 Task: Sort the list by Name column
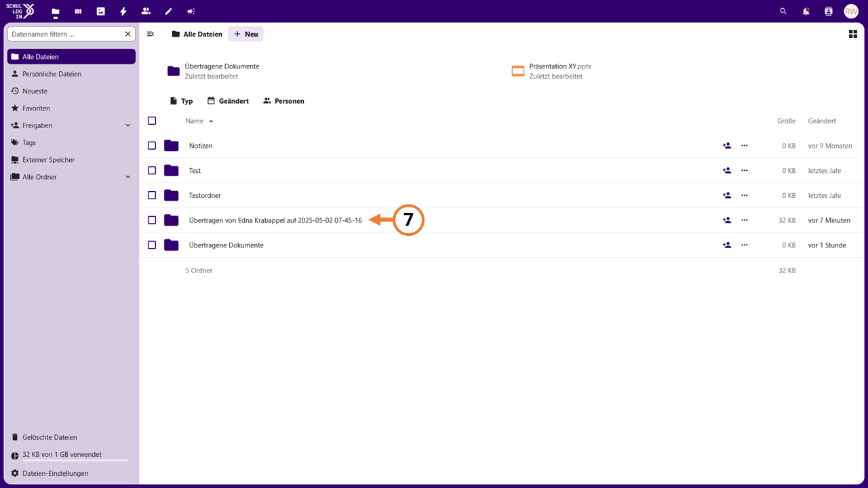199,121
